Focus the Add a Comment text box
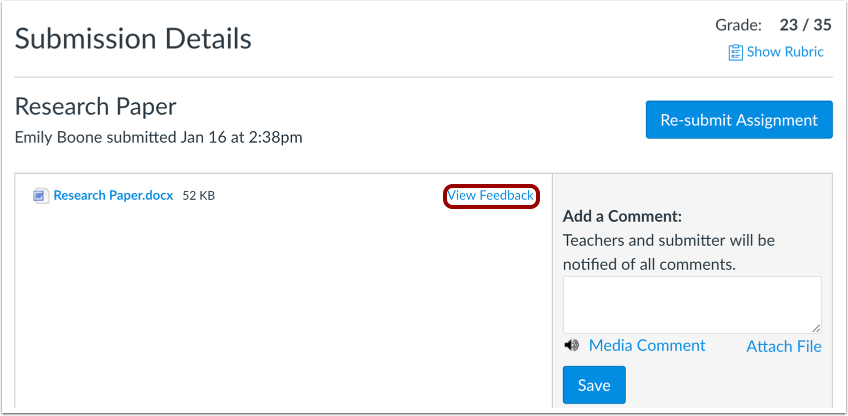This screenshot has height=416, width=848. (692, 305)
